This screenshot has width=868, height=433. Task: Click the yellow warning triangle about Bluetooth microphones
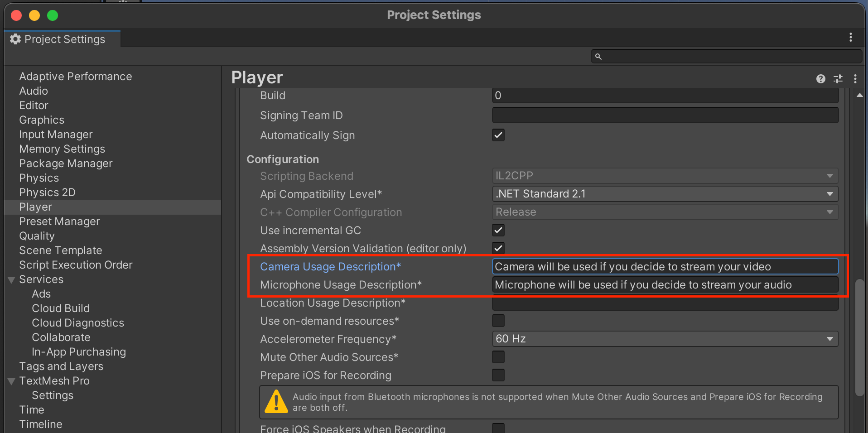(x=276, y=402)
